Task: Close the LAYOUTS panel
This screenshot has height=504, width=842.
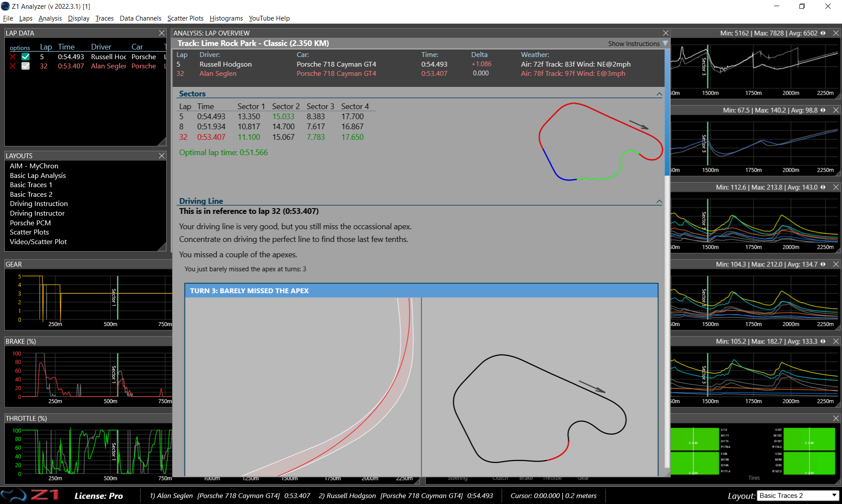Action: pyautogui.click(x=161, y=156)
